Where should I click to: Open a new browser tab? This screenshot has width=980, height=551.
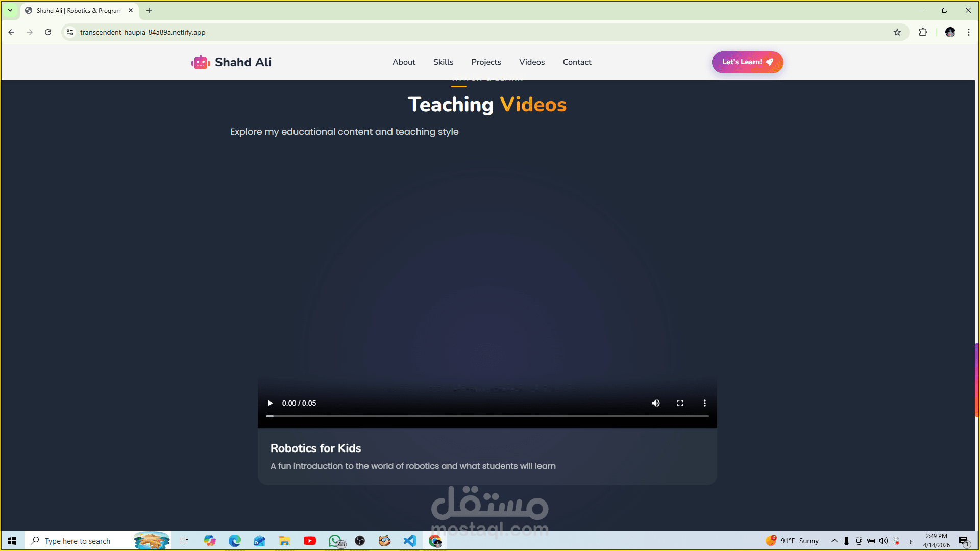tap(149, 10)
